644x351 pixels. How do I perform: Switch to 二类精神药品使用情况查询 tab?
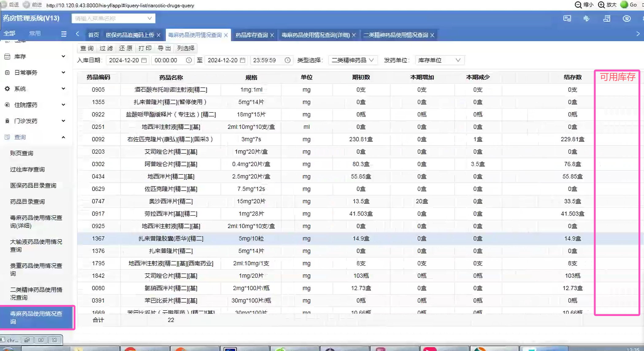[x=396, y=35]
